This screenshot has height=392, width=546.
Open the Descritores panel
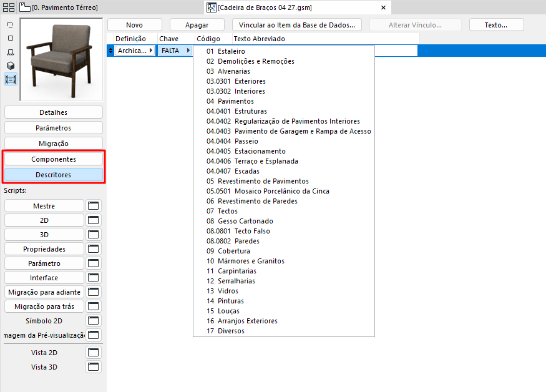coord(54,175)
